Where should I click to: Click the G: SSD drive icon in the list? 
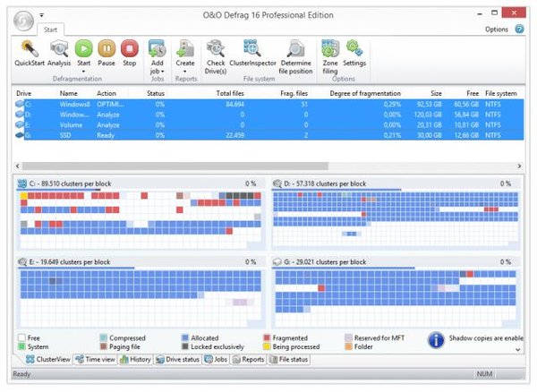tap(20, 135)
